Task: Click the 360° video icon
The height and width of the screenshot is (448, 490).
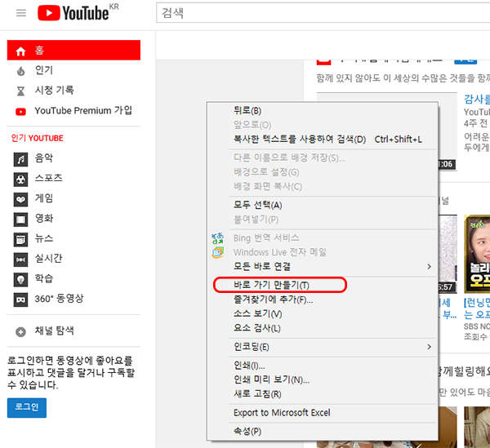Action: point(20,299)
